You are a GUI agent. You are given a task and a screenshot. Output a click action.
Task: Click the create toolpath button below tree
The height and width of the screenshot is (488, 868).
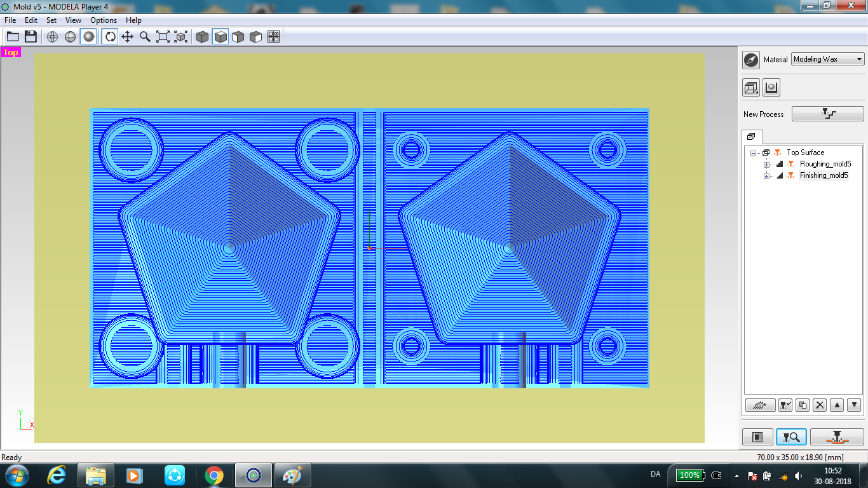tap(760, 405)
